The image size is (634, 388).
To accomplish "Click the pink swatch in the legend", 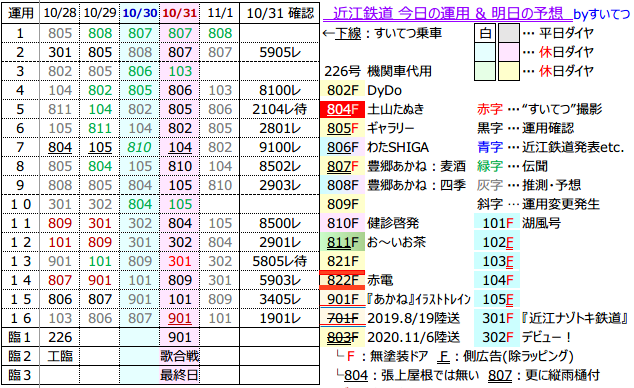I will point(509,52).
